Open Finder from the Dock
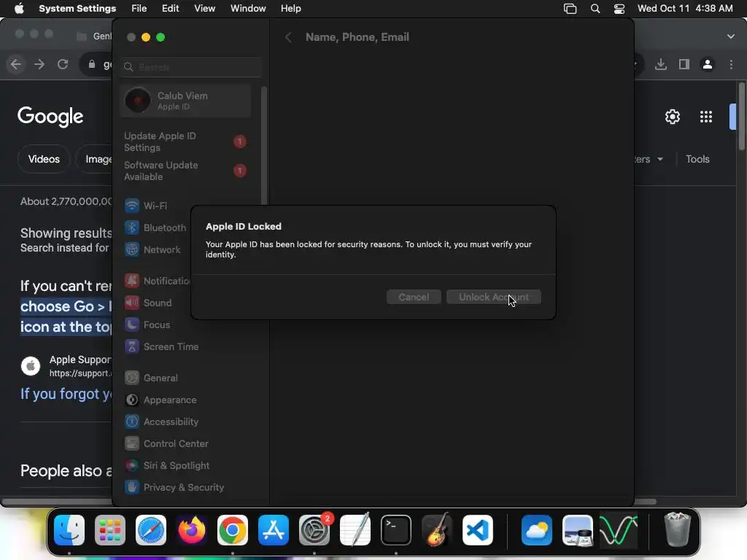Image resolution: width=747 pixels, height=560 pixels. pos(69,530)
